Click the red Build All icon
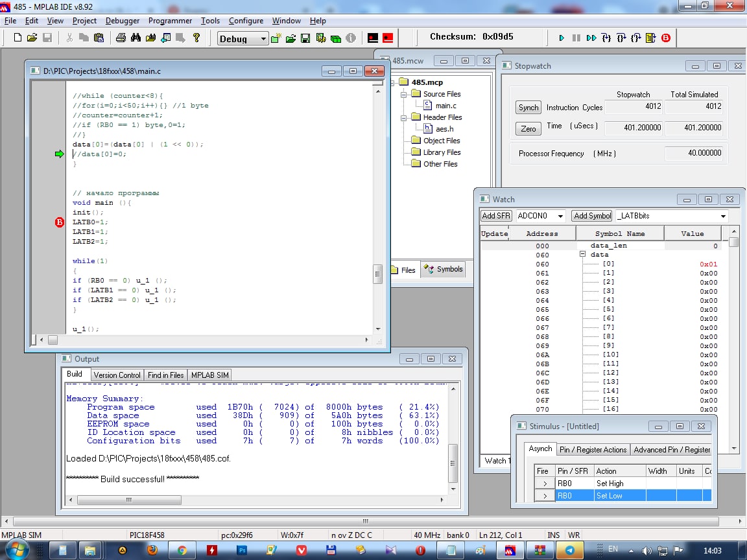The width and height of the screenshot is (747, 560). point(388,38)
